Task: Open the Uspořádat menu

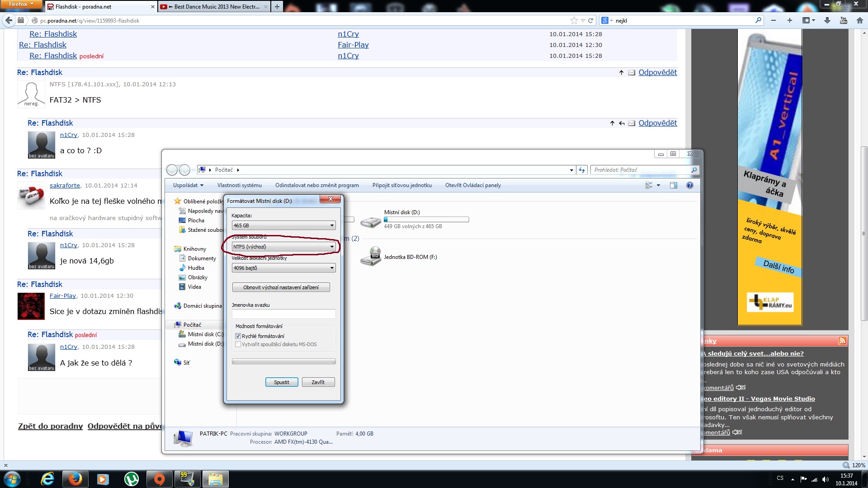Action: coord(188,185)
